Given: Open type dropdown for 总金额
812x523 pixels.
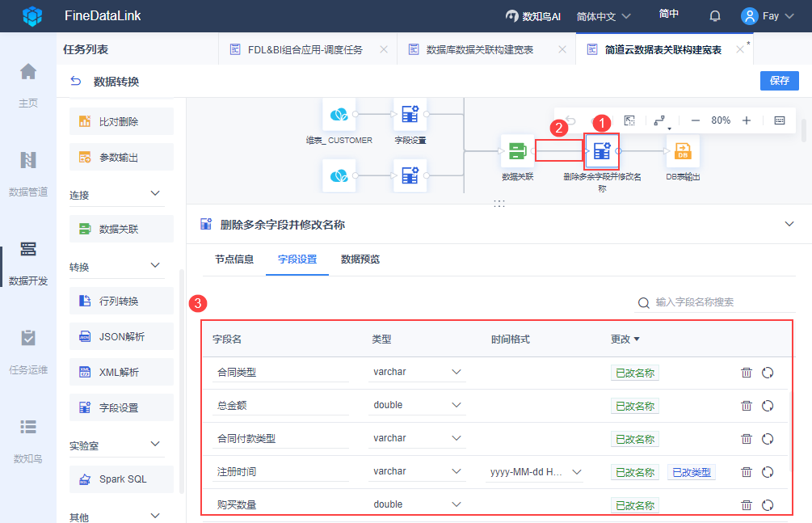Looking at the screenshot, I should pos(417,405).
